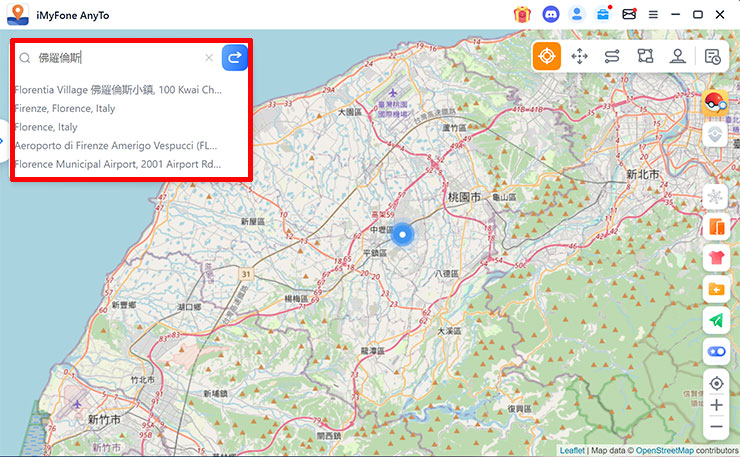This screenshot has height=457, width=740.
Task: Open the Discord community icon
Action: (550, 14)
